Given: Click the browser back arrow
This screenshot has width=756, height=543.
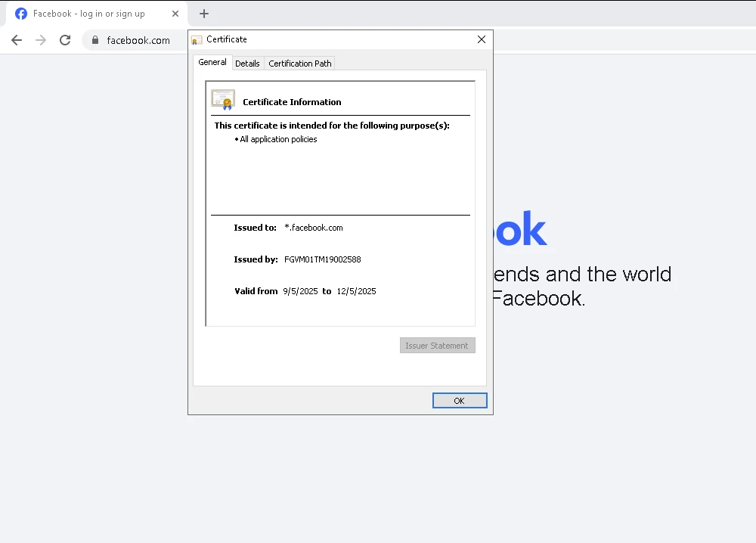Looking at the screenshot, I should [x=17, y=40].
